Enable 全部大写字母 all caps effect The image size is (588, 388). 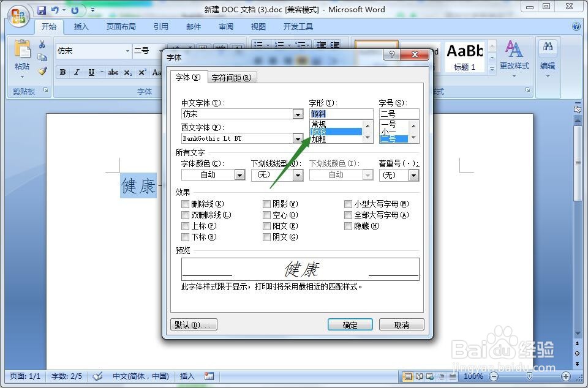(348, 215)
